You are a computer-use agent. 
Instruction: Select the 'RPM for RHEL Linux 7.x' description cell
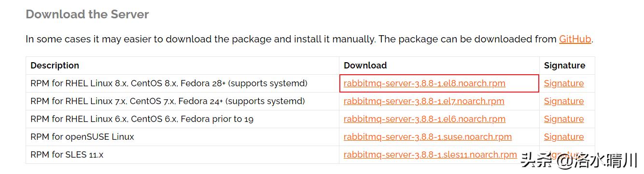click(182, 101)
